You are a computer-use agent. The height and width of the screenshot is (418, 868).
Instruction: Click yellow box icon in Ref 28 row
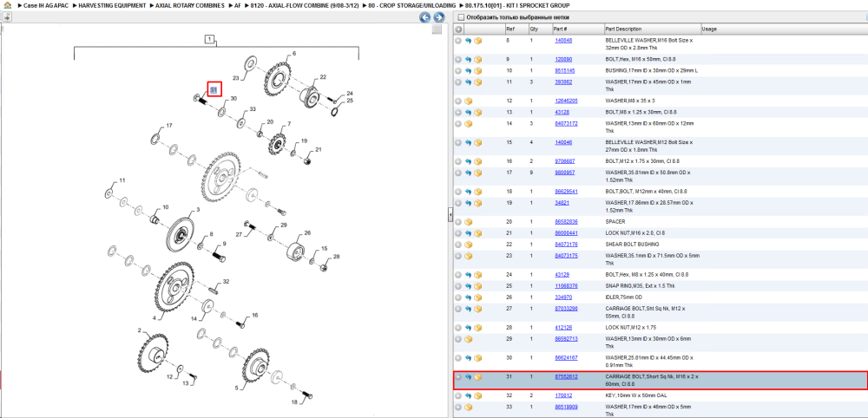(x=477, y=328)
